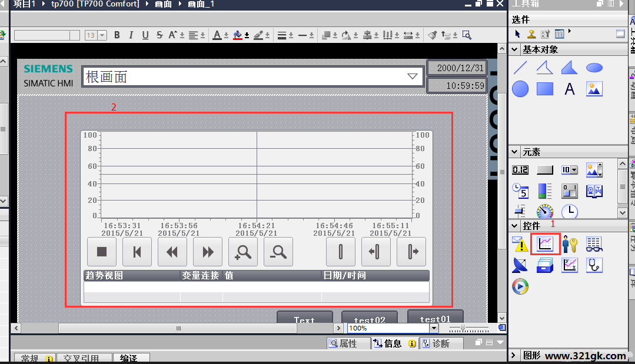The height and width of the screenshot is (364, 635).
Task: Select the User view control
Action: pos(570,244)
